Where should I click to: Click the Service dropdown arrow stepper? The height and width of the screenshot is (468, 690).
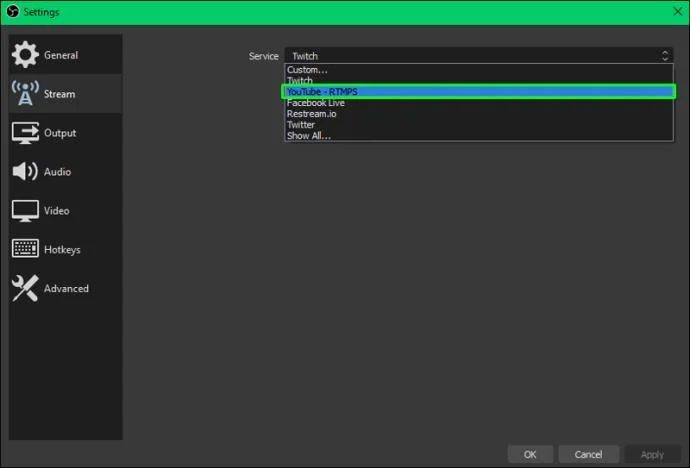coord(665,55)
